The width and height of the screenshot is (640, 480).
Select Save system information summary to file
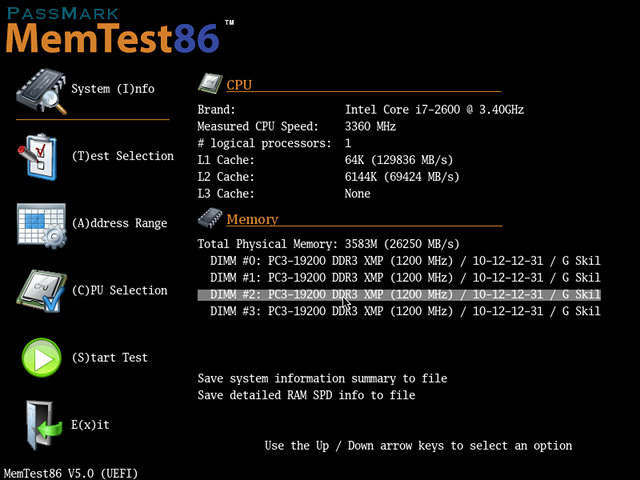coord(322,378)
